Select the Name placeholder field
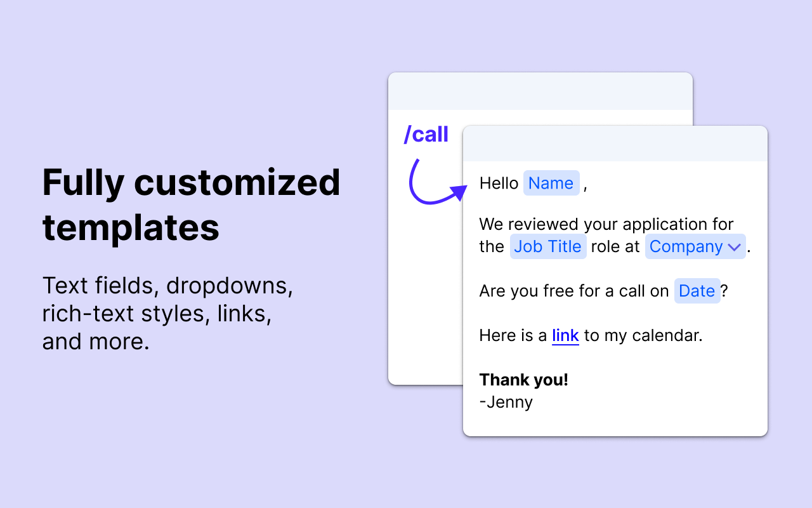 (x=551, y=183)
